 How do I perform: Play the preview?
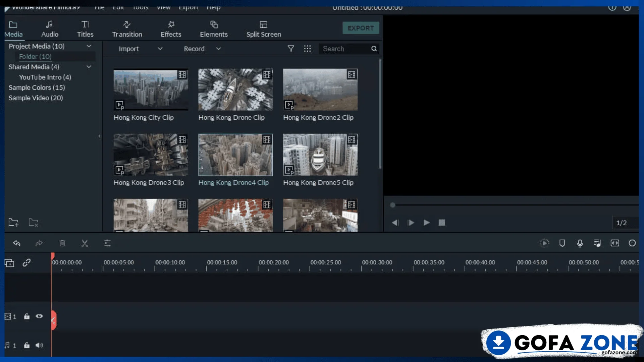coord(427,223)
